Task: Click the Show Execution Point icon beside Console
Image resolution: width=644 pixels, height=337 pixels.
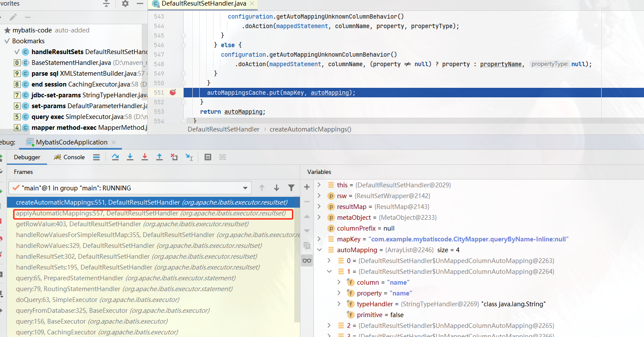Action: tap(96, 157)
